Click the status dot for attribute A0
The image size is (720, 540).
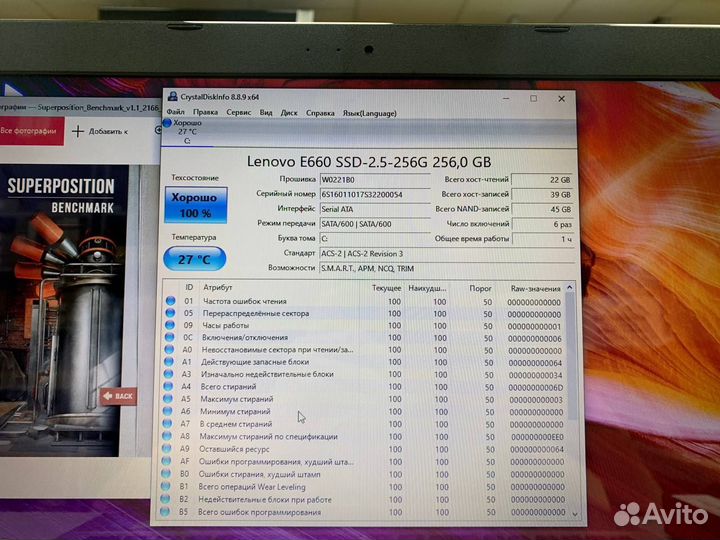[169, 349]
